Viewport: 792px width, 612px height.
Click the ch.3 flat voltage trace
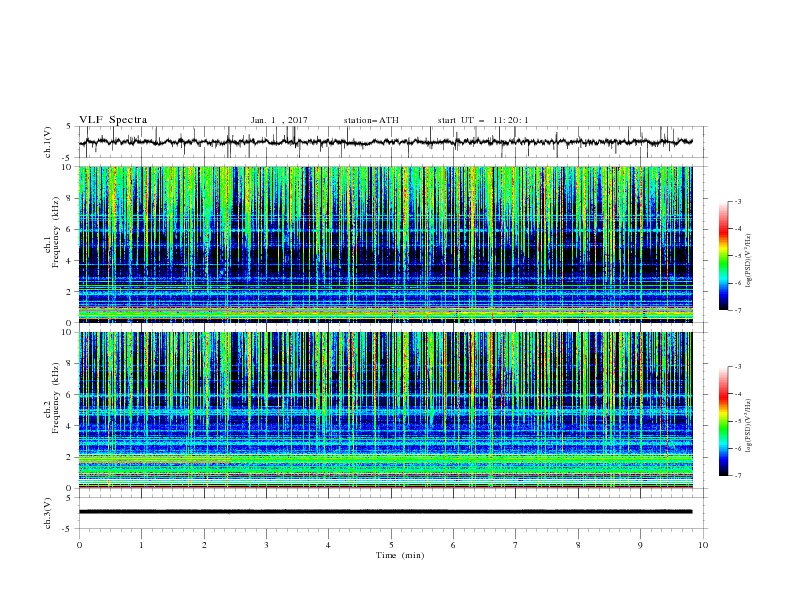[386, 512]
